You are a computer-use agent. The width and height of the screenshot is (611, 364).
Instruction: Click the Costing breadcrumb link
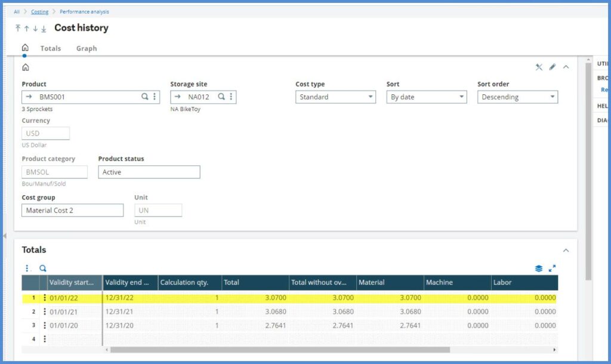[40, 11]
